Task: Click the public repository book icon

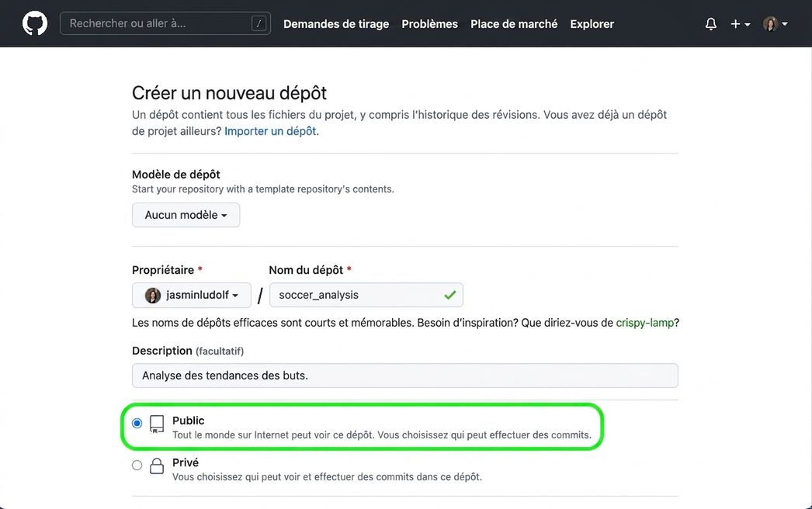Action: click(156, 424)
